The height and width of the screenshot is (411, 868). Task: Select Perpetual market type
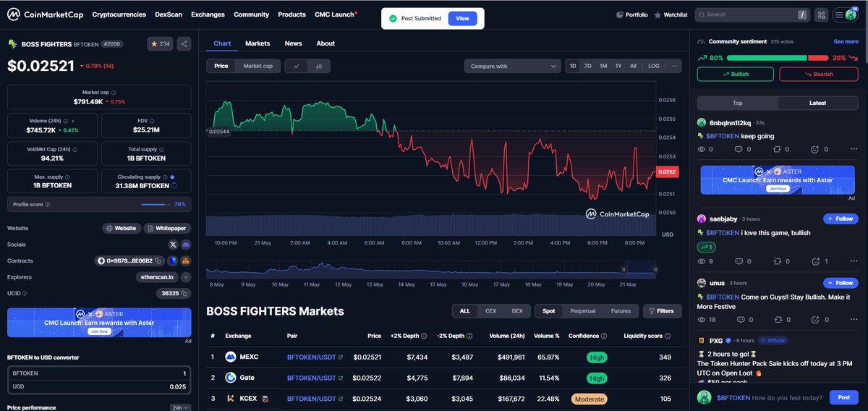583,311
